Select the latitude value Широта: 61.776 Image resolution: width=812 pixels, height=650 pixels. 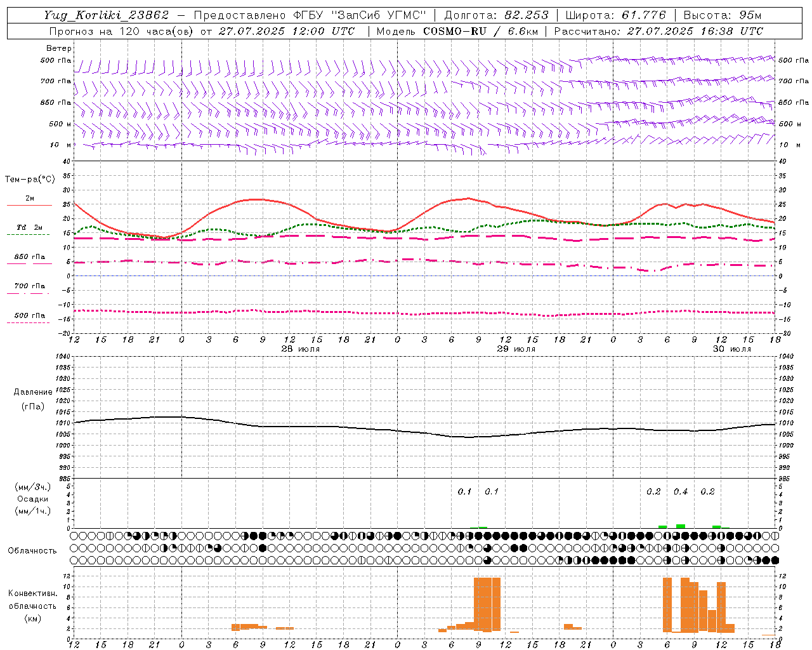tap(616, 15)
